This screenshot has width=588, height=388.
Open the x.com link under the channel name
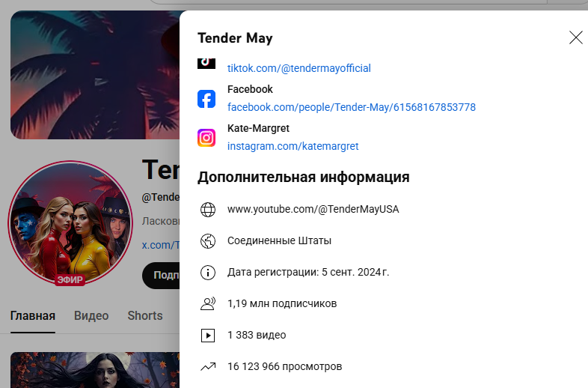161,245
